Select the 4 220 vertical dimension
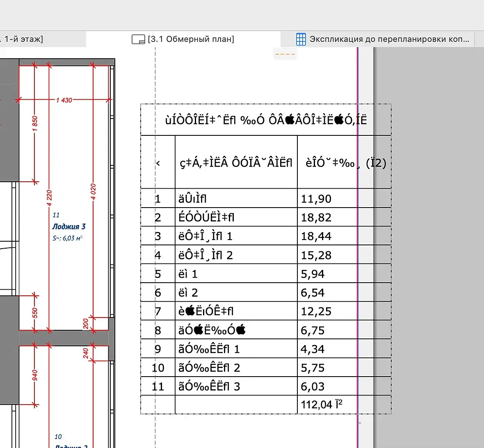The height and width of the screenshot is (448, 484). 49,198
